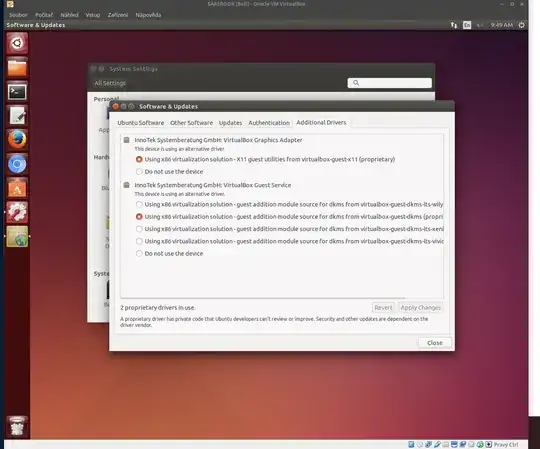Click the System Settings search field

[390, 83]
